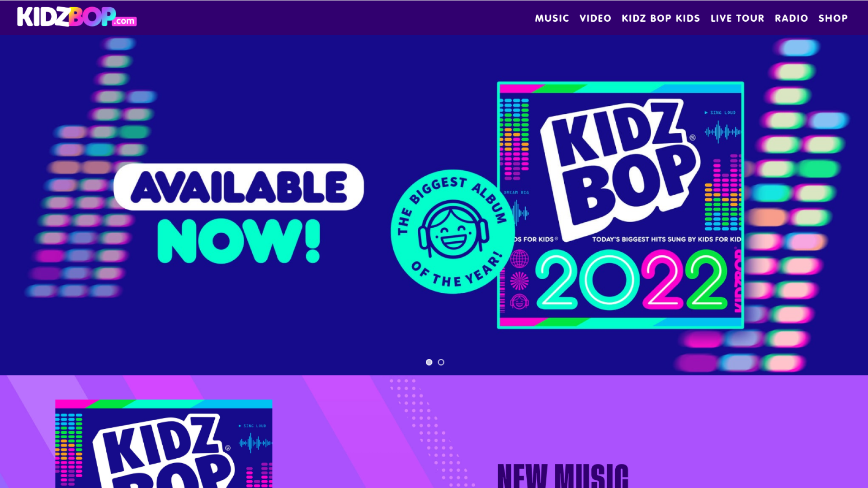Open the VIDEO menu item
Image resolution: width=868 pixels, height=488 pixels.
(595, 18)
